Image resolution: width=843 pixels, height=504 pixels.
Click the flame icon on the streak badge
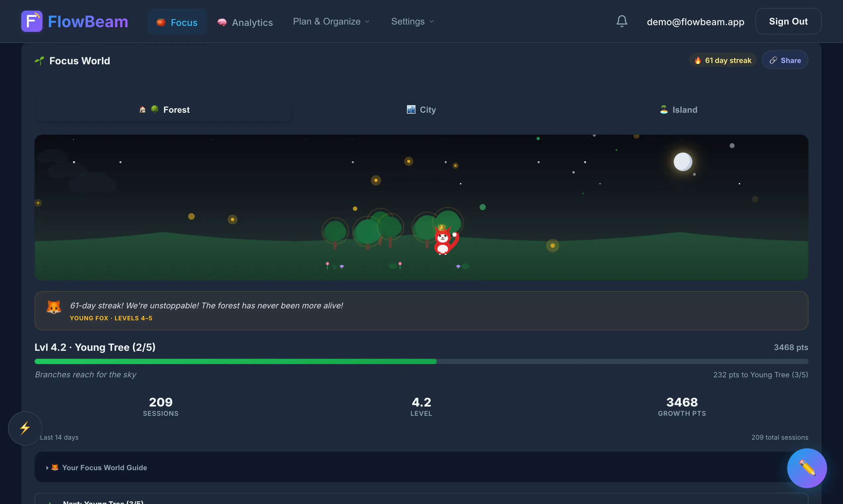click(x=698, y=60)
